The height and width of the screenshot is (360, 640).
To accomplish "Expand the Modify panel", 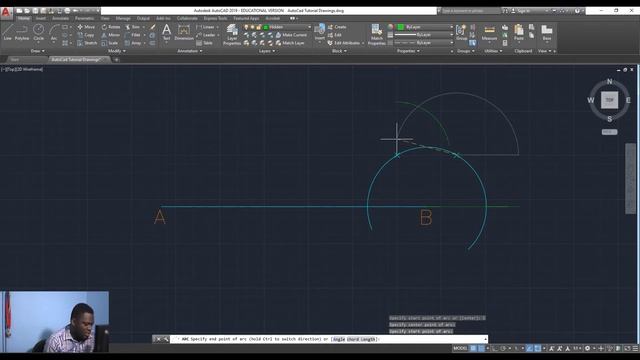I will [117, 51].
